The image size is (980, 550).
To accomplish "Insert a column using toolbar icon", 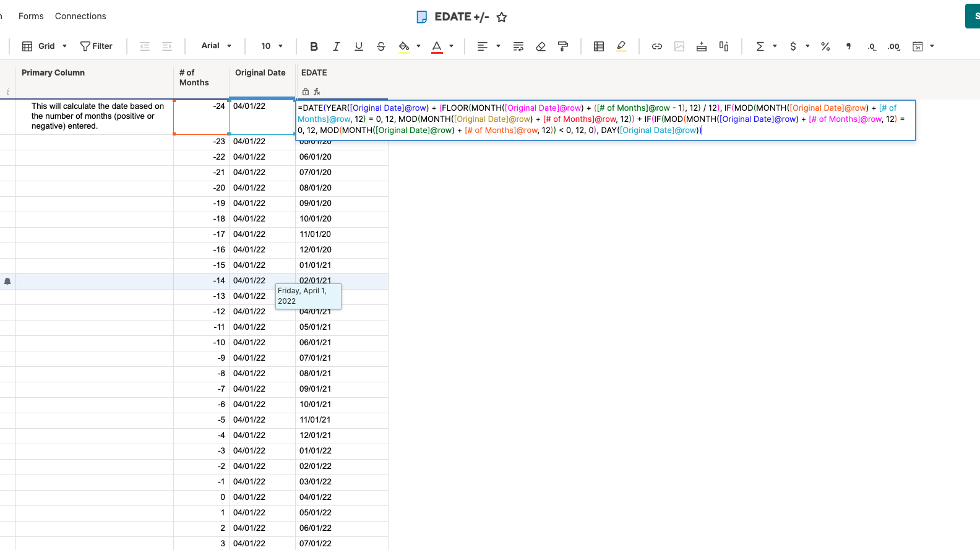I will tap(724, 46).
